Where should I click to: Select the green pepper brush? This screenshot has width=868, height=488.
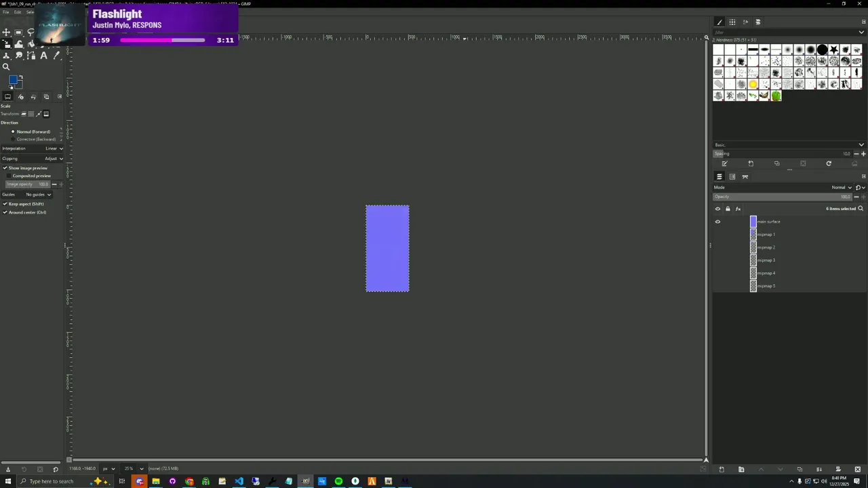pos(776,96)
